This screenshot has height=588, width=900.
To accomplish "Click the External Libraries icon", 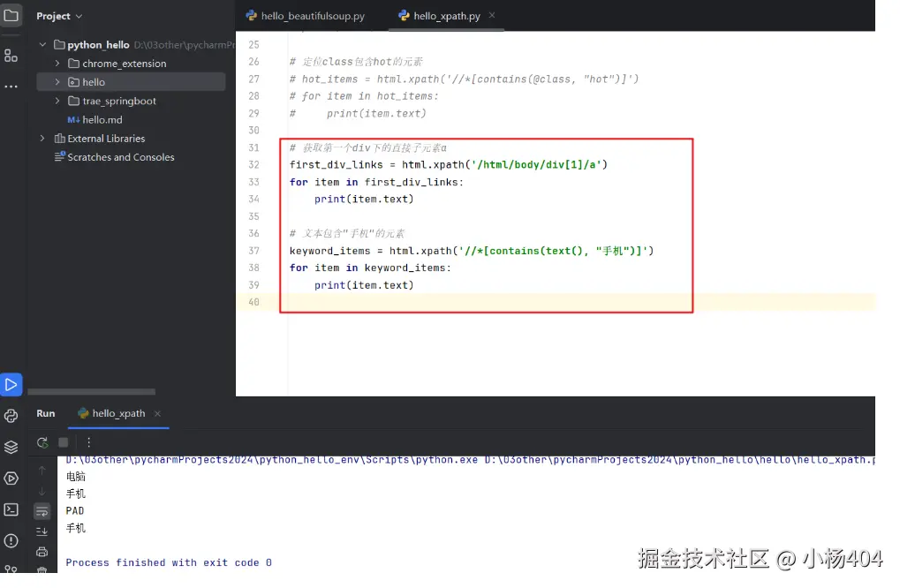I will click(59, 139).
